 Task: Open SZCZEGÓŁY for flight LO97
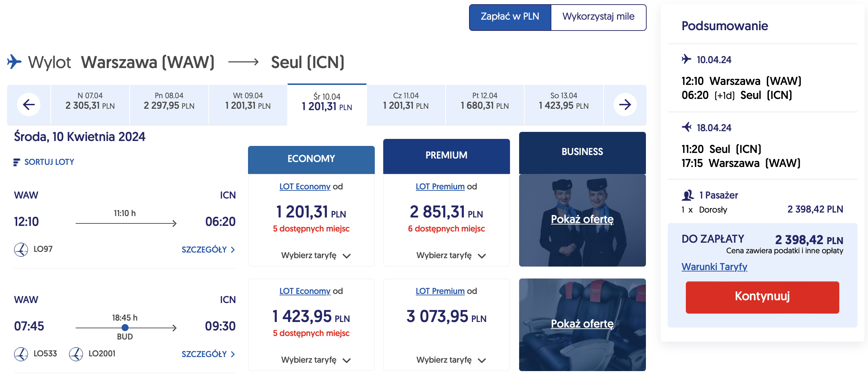coord(208,250)
